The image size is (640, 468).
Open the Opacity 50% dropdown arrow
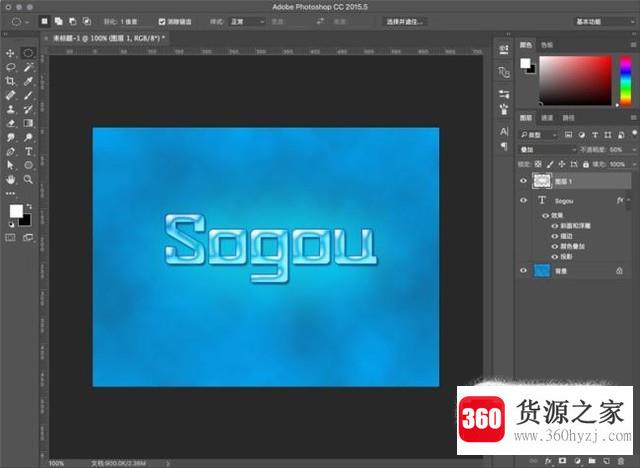(x=634, y=150)
